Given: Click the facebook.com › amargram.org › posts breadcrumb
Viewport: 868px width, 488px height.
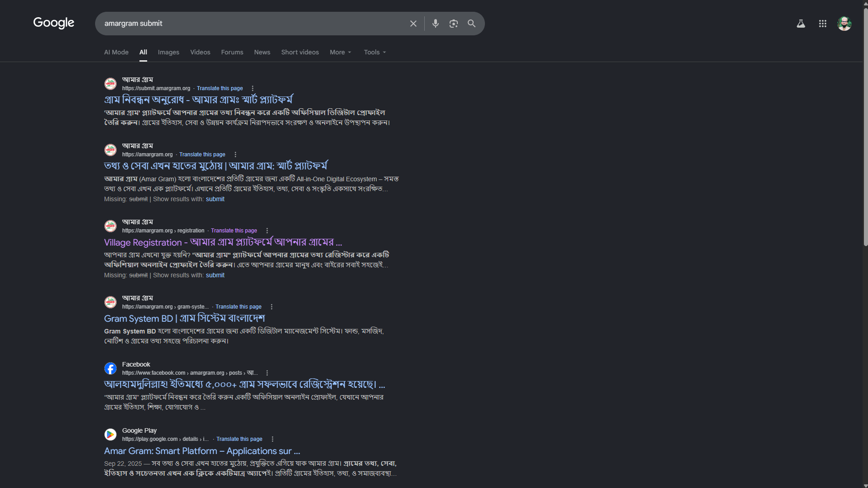Looking at the screenshot, I should [x=190, y=373].
